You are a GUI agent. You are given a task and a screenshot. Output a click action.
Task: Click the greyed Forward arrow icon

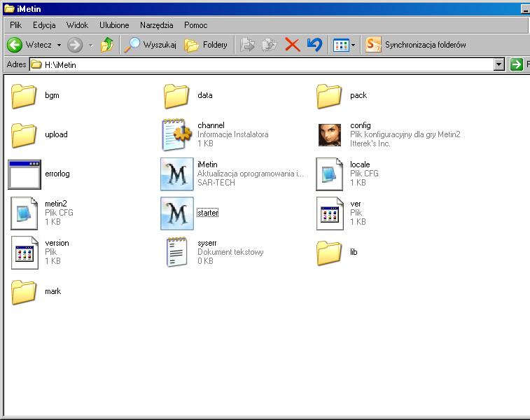(x=75, y=45)
